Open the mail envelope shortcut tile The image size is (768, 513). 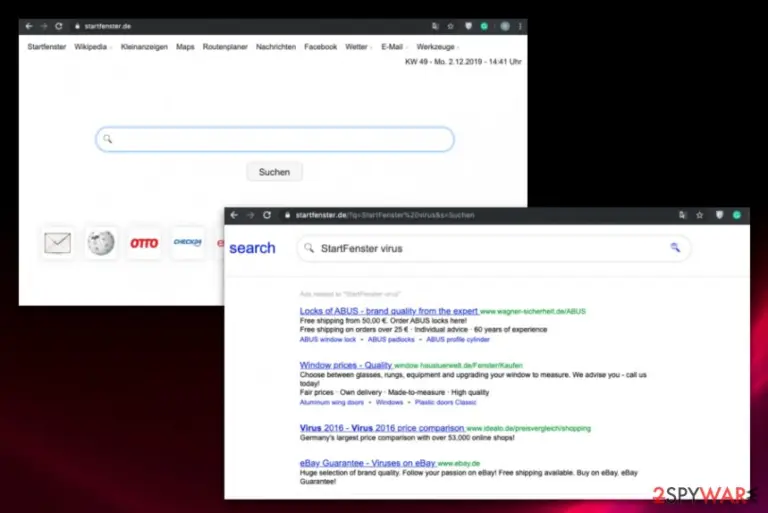tap(57, 243)
